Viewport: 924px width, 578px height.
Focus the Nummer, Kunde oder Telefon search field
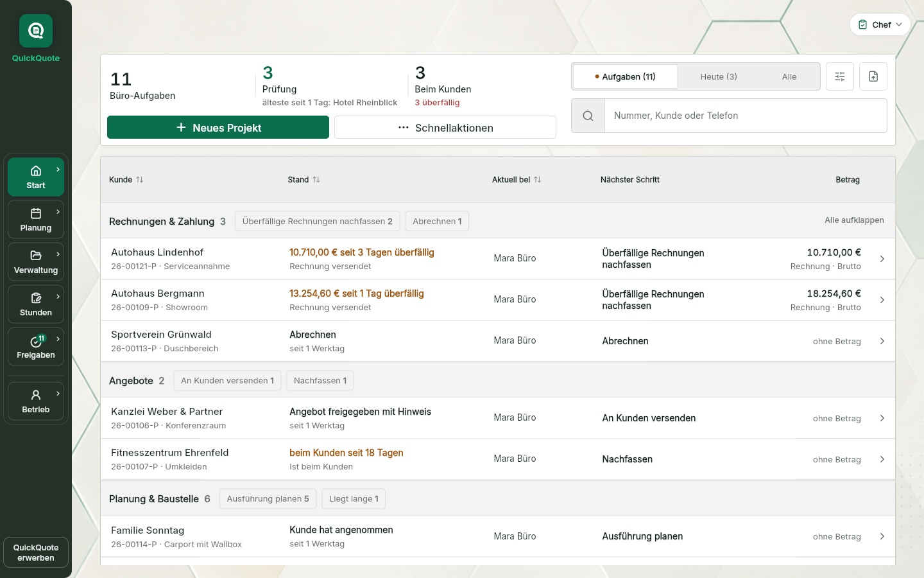[746, 116]
